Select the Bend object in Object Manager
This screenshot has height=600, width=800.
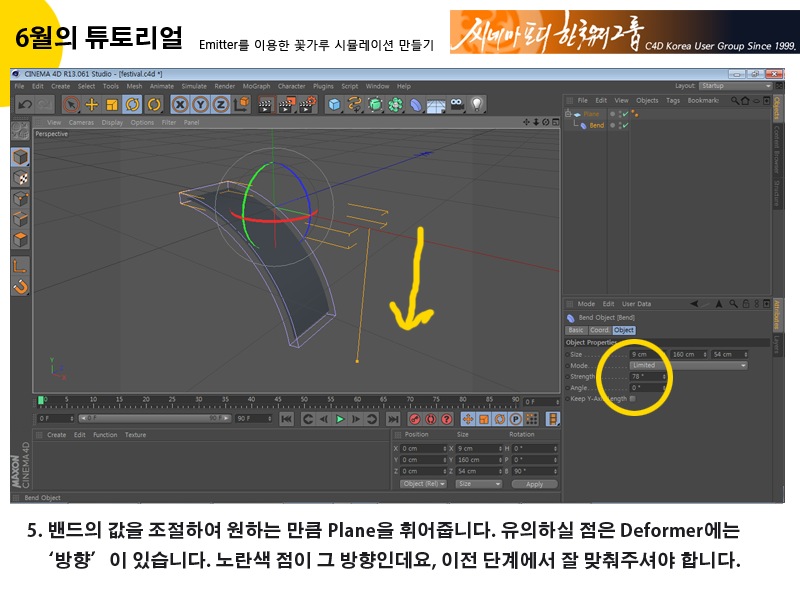pos(596,126)
